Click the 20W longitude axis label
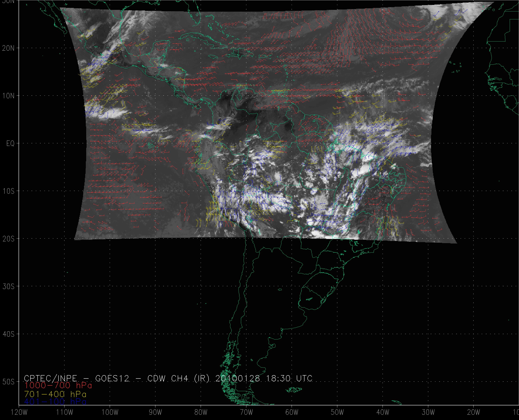 coord(474,412)
